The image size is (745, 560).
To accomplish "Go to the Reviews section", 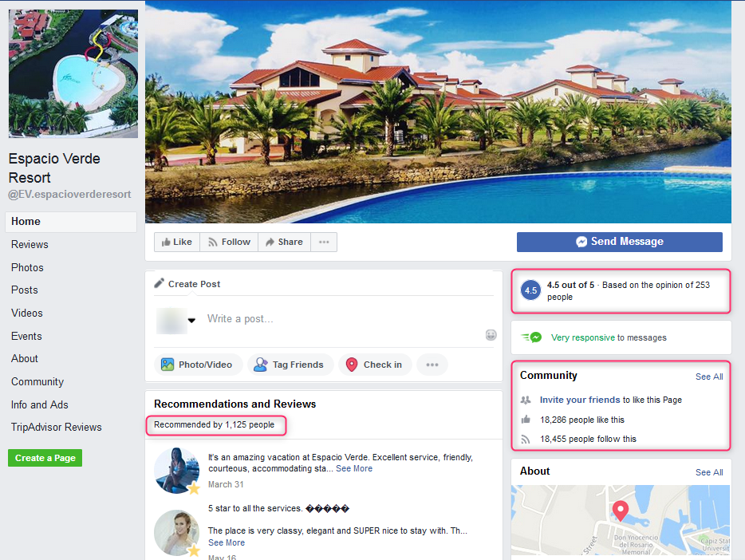I will click(30, 245).
